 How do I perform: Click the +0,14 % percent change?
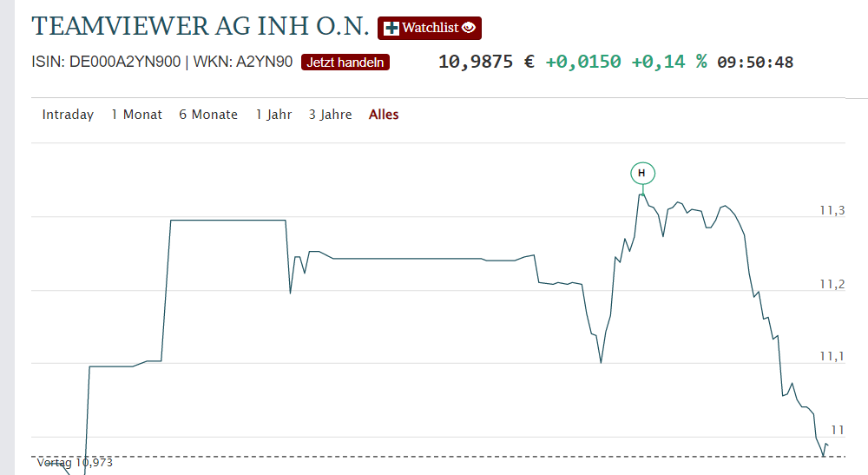[668, 62]
